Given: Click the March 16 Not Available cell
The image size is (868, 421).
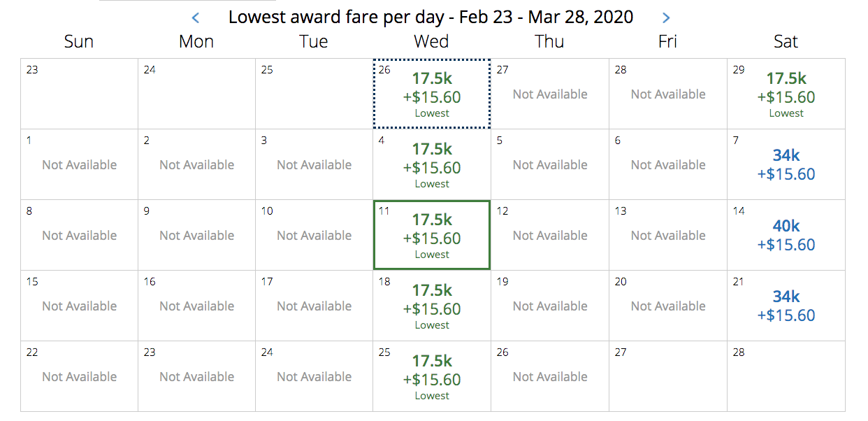Looking at the screenshot, I should 196,306.
